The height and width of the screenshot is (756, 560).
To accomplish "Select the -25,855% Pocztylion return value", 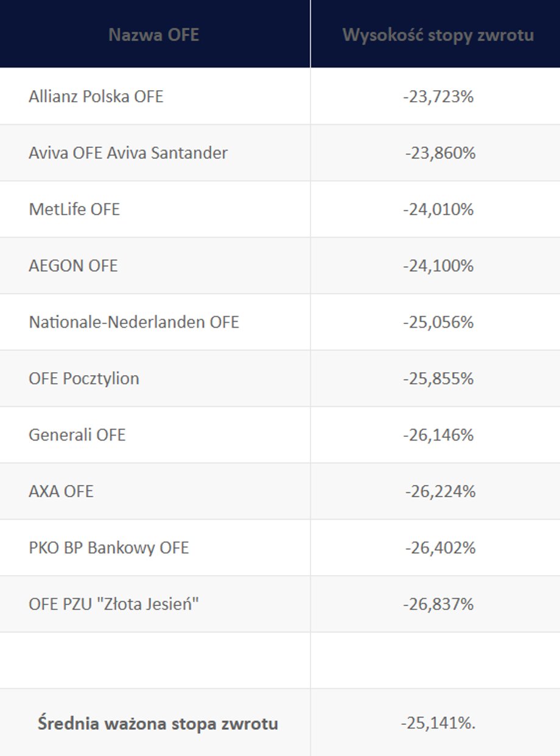I will click(438, 378).
